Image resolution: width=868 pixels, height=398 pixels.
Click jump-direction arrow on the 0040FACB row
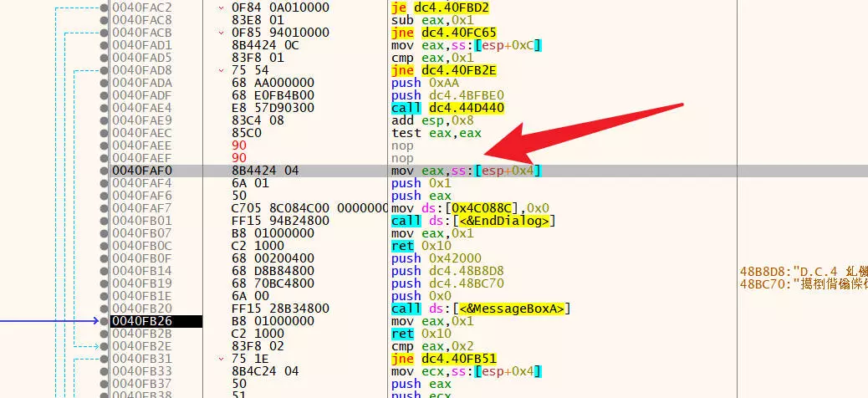(x=221, y=33)
